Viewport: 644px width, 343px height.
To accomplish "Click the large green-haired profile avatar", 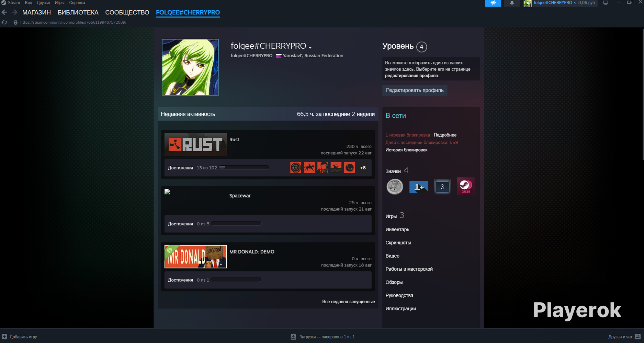I will [x=190, y=67].
